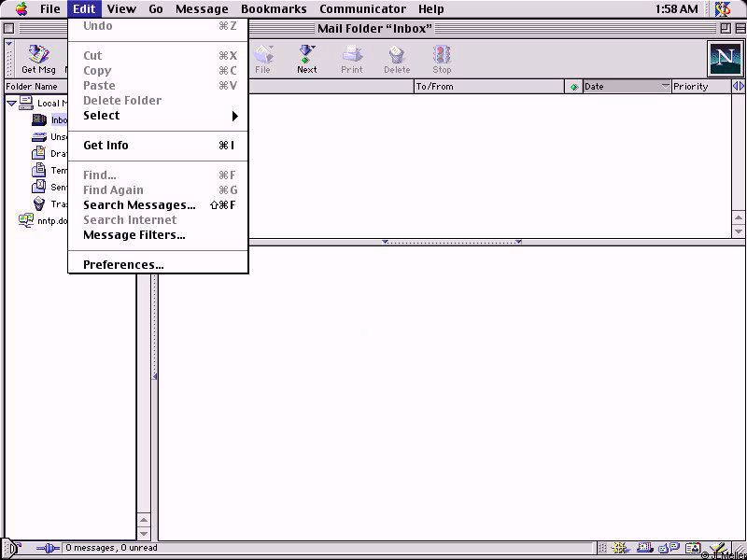The image size is (747, 560).
Task: Click the Get Msg toolbar icon
Action: 38,57
